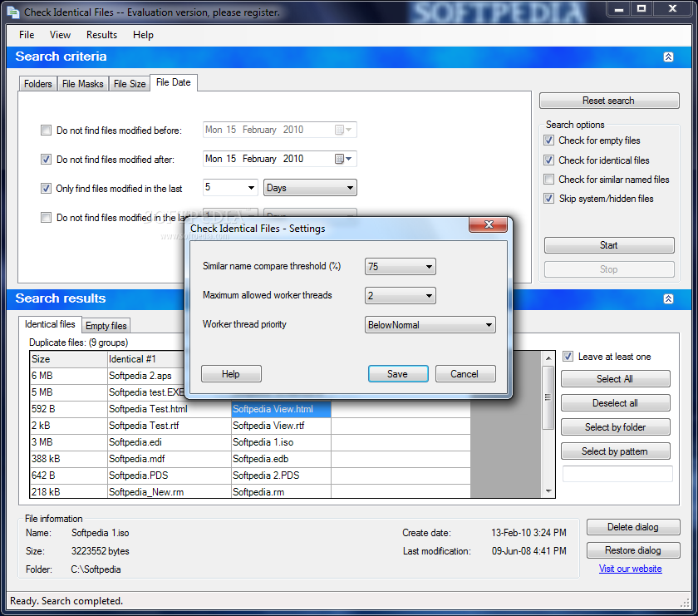698x616 pixels.
Task: Switch to the Empty files tab
Action: pyautogui.click(x=106, y=326)
